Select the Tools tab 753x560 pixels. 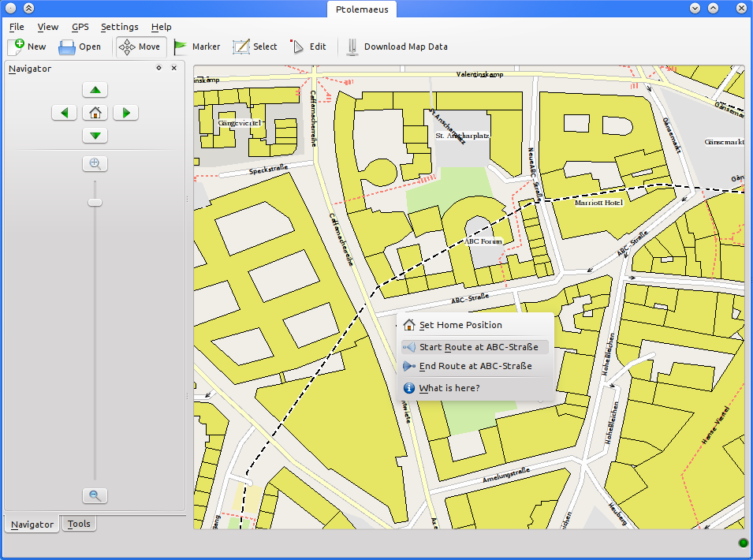click(78, 524)
